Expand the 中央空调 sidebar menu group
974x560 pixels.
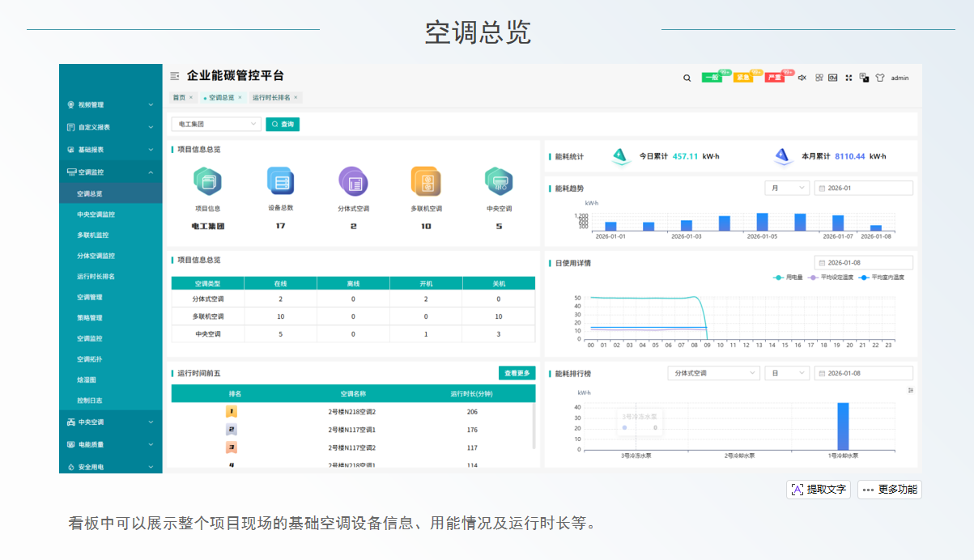pos(110,422)
